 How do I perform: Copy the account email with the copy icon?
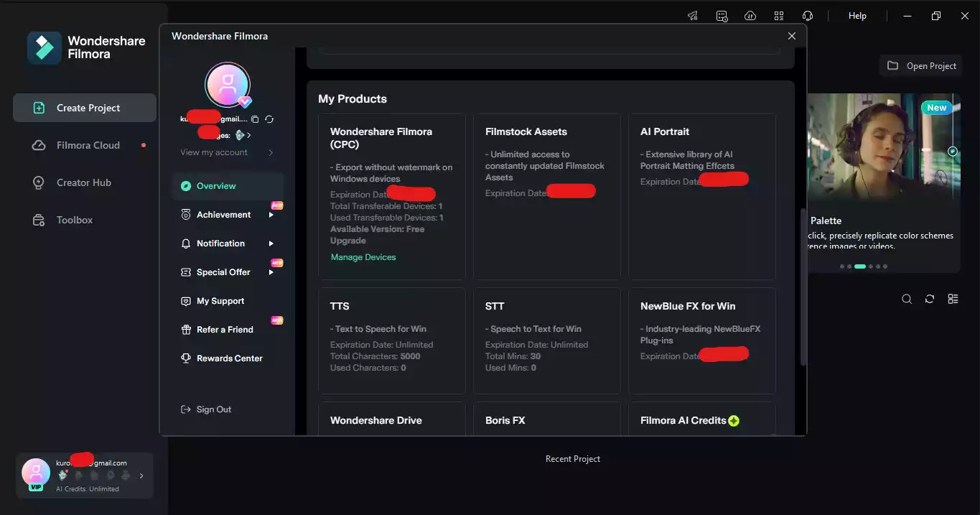[x=255, y=119]
